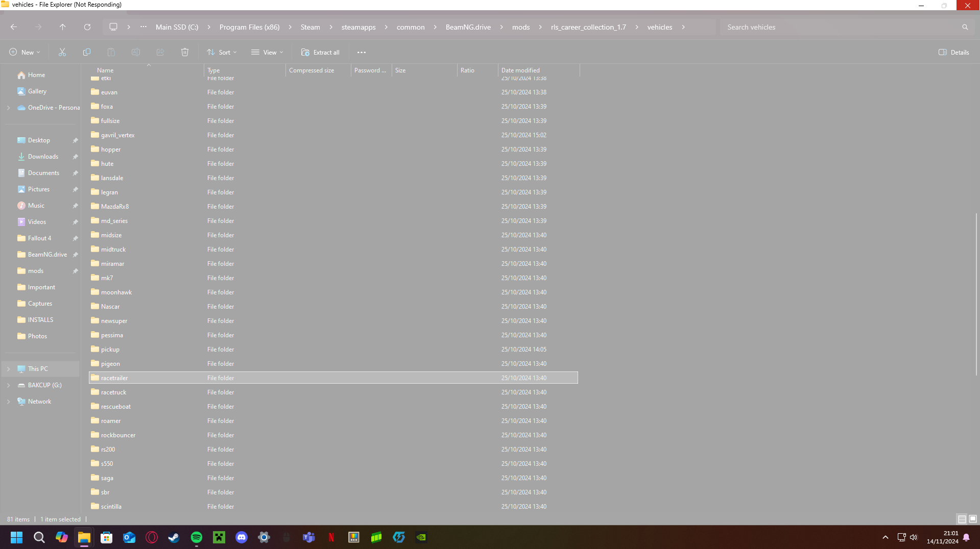Open Netflix taskbar icon

(x=331, y=537)
